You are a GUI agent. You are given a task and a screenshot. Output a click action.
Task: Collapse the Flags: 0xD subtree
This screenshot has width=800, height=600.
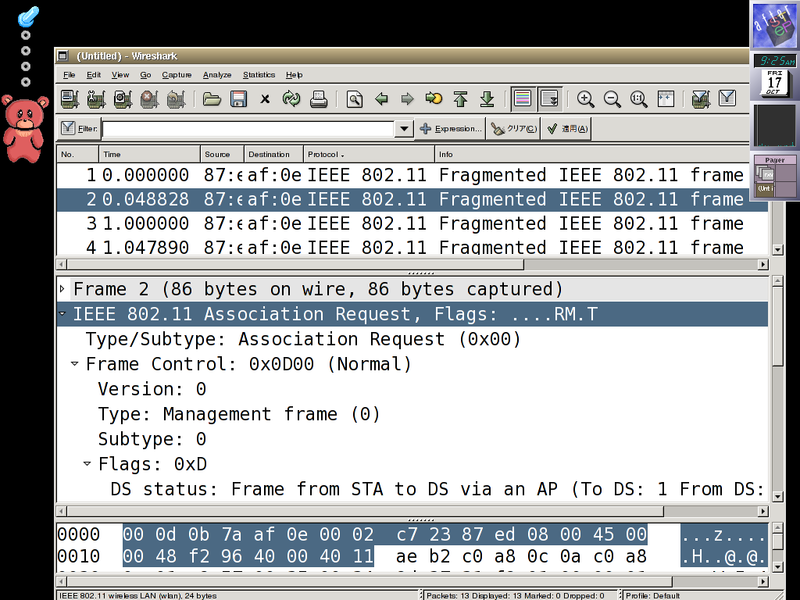coord(87,464)
